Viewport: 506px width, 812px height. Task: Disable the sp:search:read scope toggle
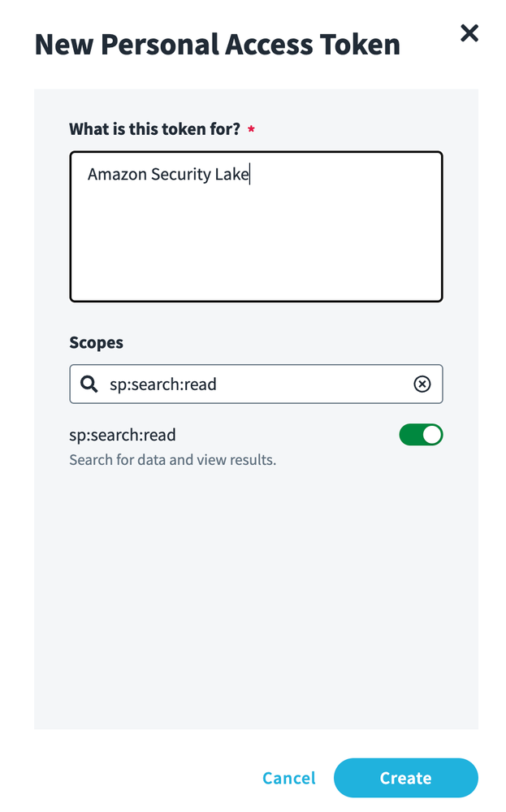421,435
